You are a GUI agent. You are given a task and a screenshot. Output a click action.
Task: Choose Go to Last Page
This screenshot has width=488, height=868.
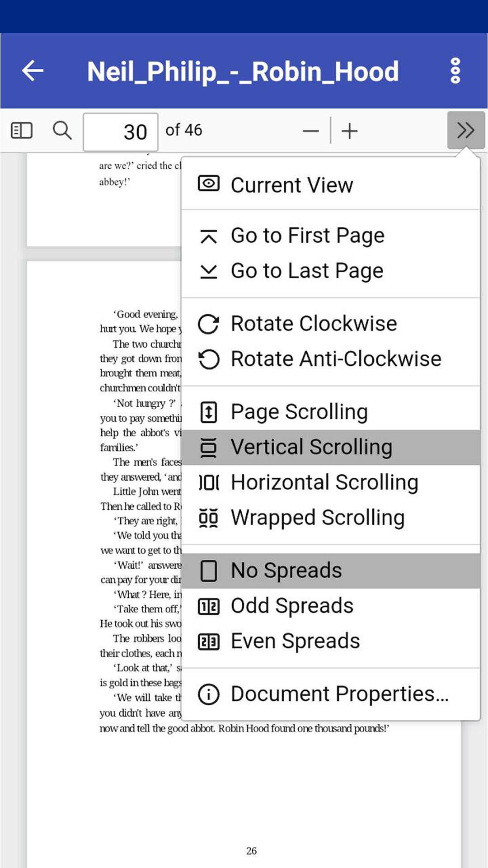pos(331,271)
